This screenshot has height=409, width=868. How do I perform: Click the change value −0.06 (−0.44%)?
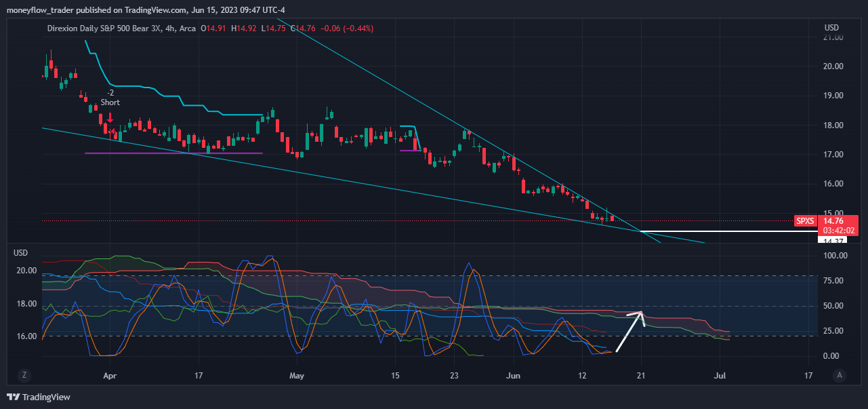tap(346, 28)
